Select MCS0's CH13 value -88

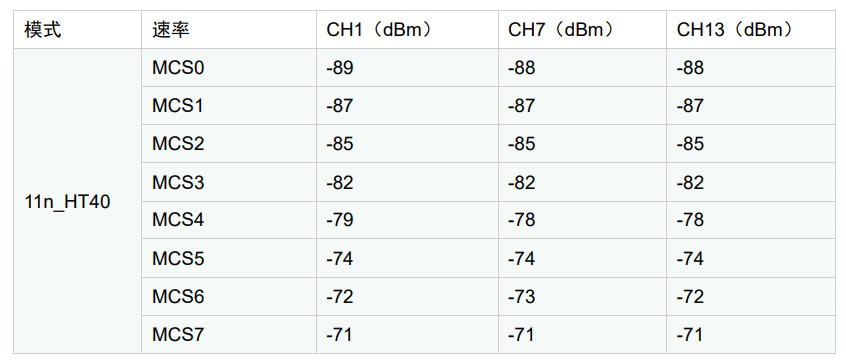751,68
